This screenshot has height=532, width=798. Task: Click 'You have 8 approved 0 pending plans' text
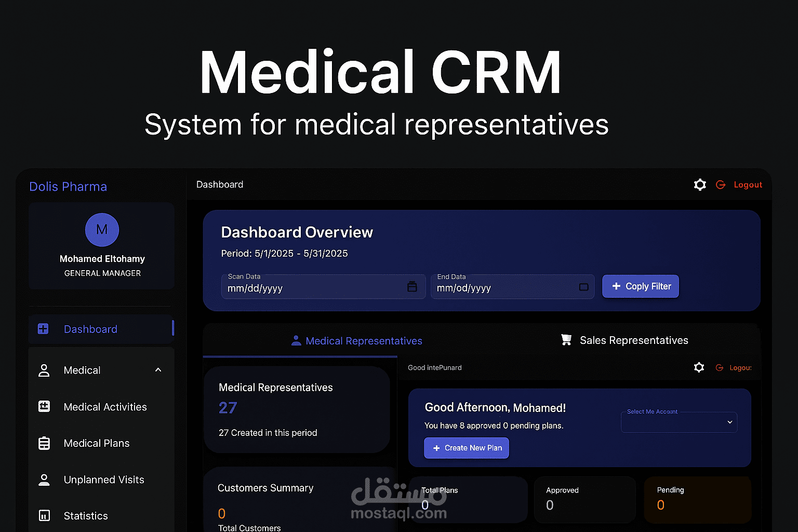tap(494, 425)
